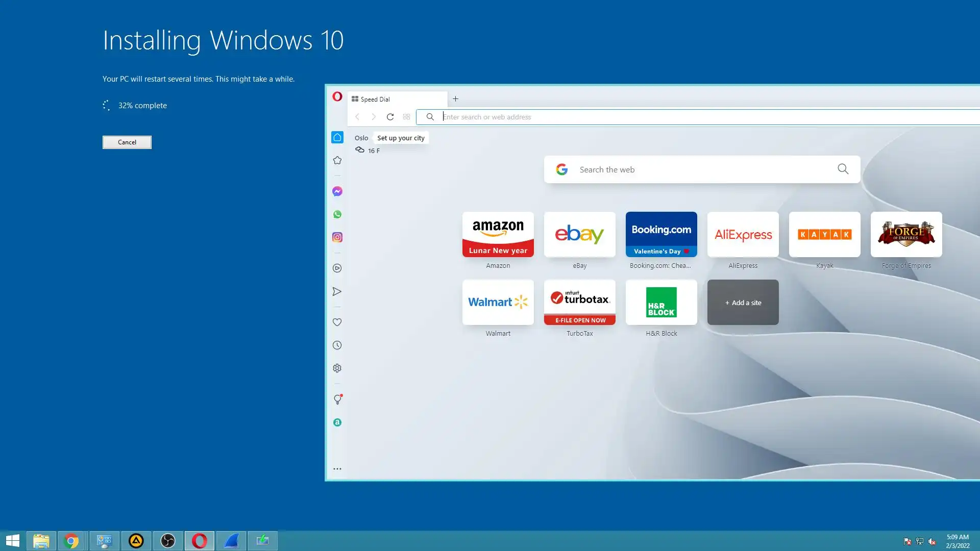Open Instagram from the sidebar
Viewport: 980px width, 551px height.
point(337,237)
